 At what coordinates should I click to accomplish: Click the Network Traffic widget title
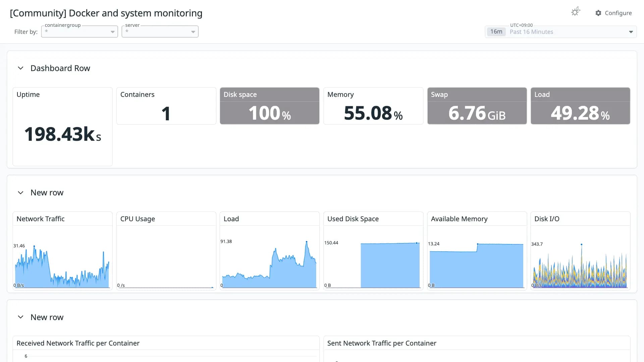[41, 219]
